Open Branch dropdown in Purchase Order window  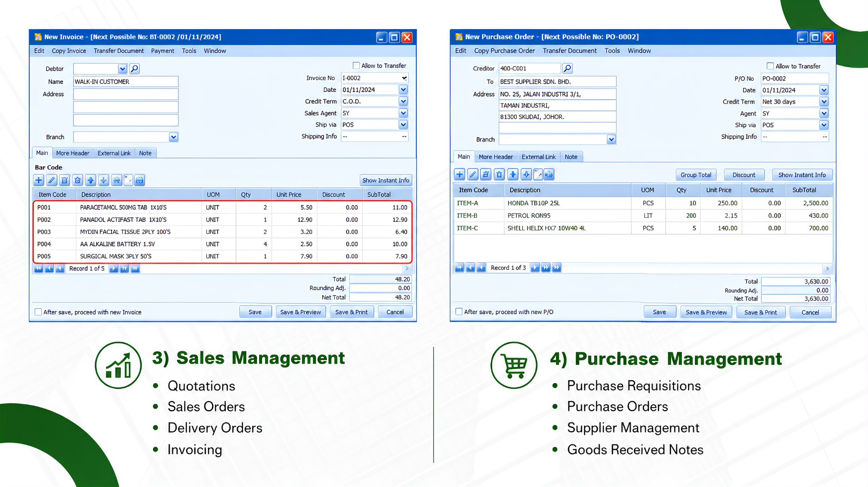612,139
